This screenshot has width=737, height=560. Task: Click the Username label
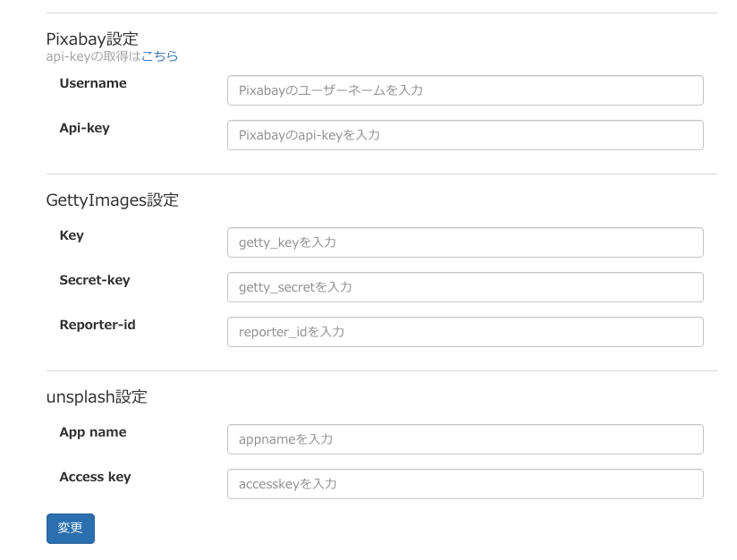93,83
